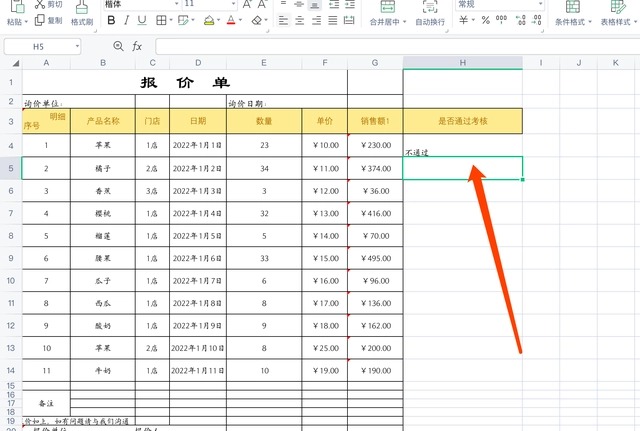Screen dimensions: 640x431
Task: Click the 产品名称 header cell
Action: (103, 121)
